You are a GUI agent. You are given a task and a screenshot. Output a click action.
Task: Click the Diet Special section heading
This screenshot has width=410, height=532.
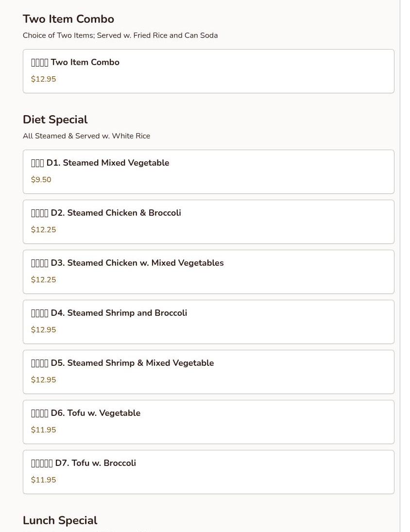(x=55, y=120)
